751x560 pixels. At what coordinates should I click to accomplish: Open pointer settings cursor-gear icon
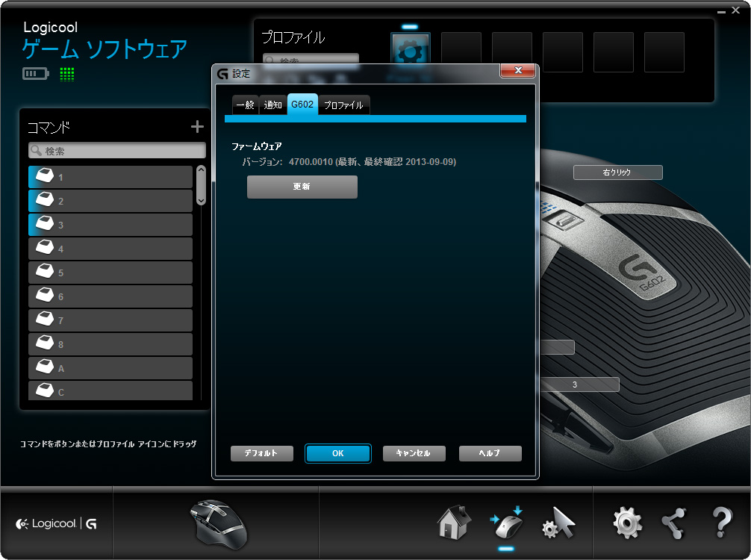coord(558,523)
